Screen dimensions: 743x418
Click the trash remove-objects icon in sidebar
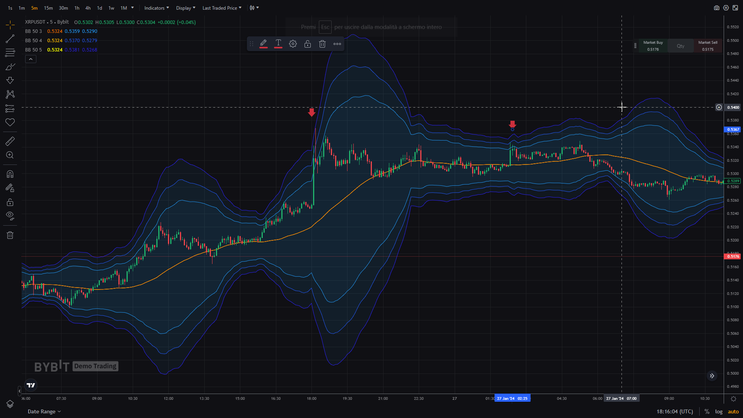[10, 235]
